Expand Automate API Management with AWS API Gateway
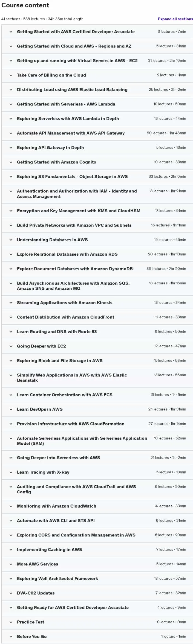 click(97, 133)
